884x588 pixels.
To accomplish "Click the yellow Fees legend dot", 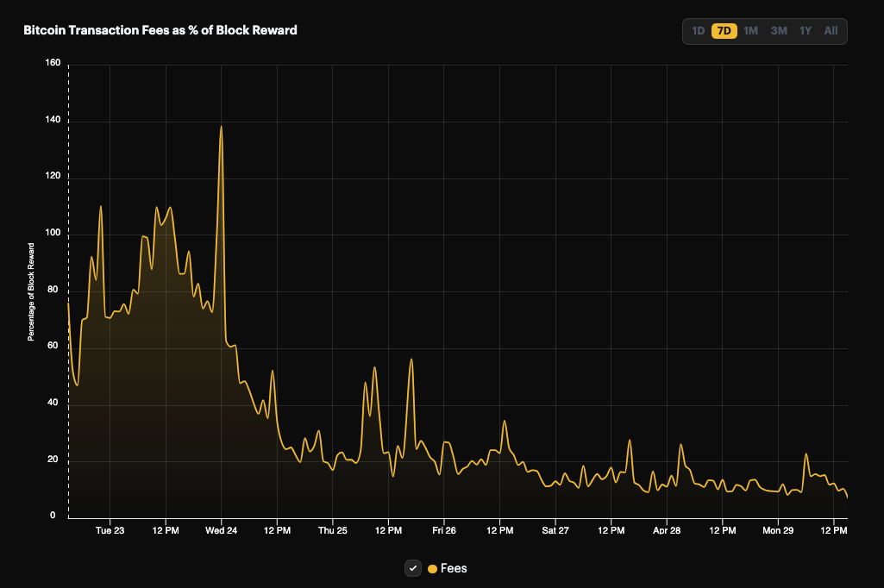I will 432,569.
